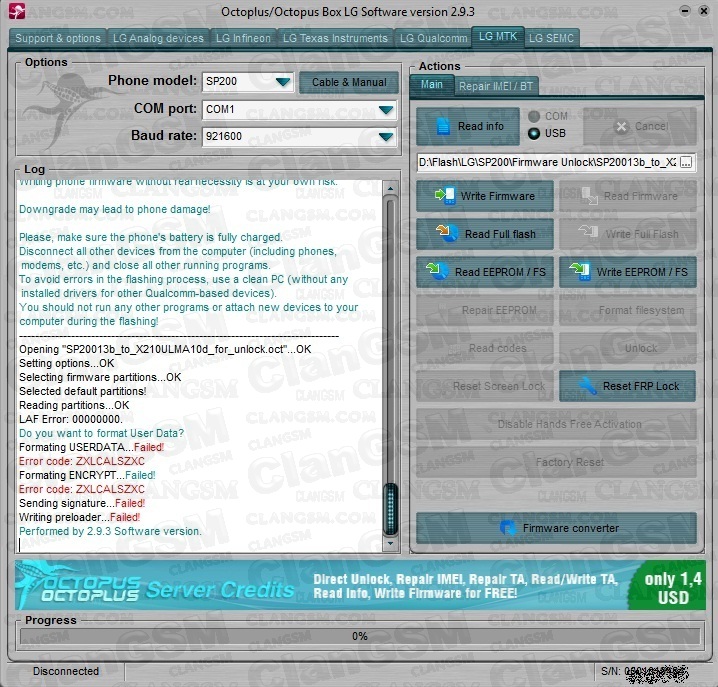Browse firmware file with ... button

tap(686, 162)
